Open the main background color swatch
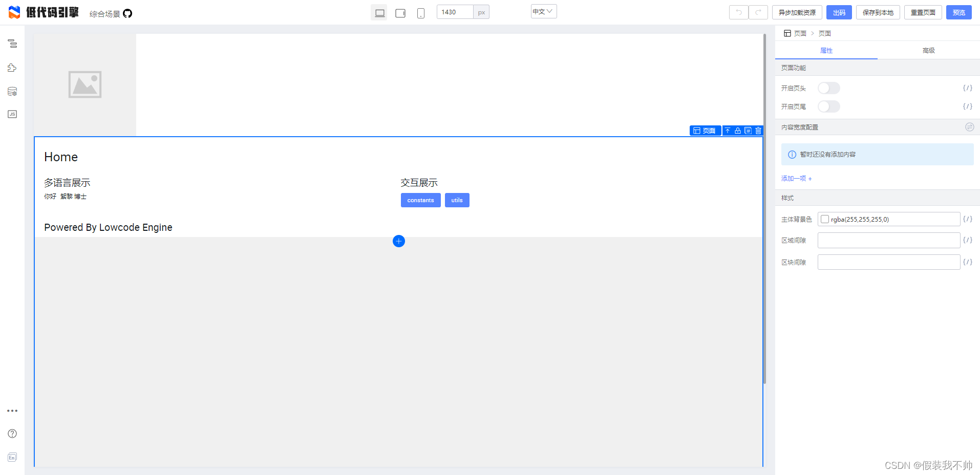This screenshot has height=475, width=980. (824, 219)
